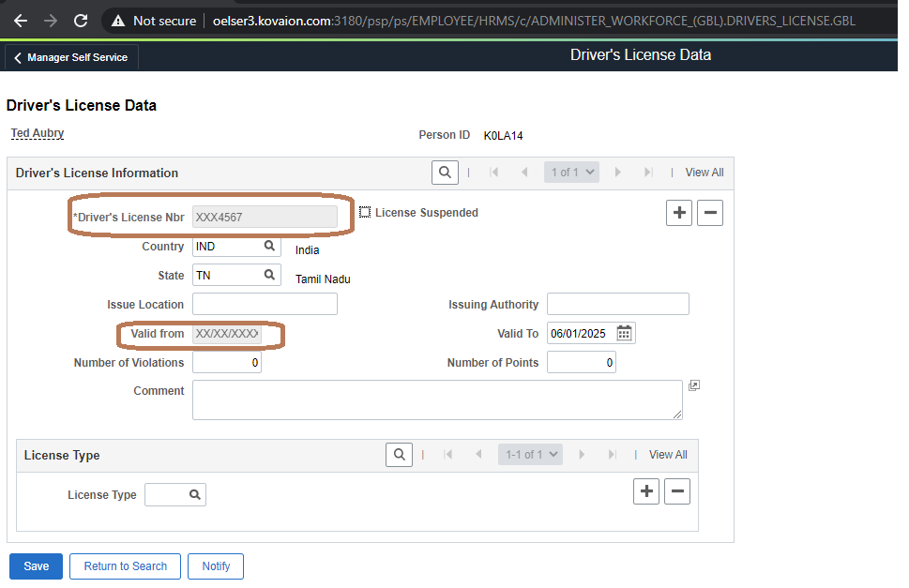Toggle the License Suspended checkbox
This screenshot has height=588, width=909.
pyautogui.click(x=365, y=212)
